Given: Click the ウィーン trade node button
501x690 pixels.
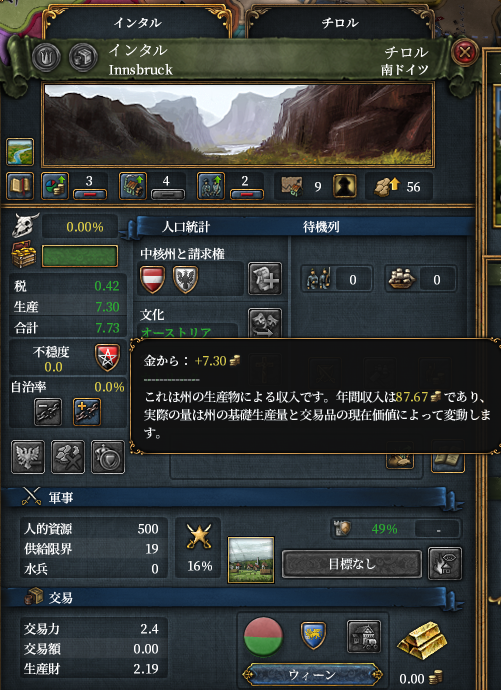Looking at the screenshot, I should 312,675.
